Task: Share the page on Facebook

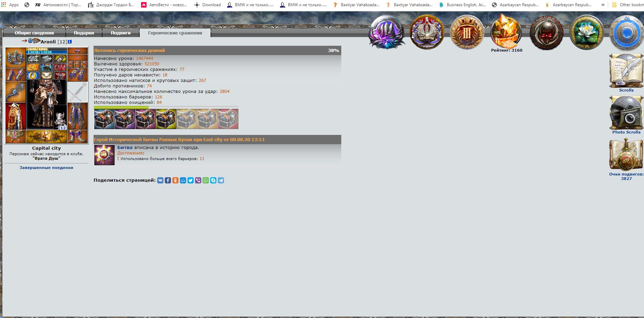Action: pos(168,180)
